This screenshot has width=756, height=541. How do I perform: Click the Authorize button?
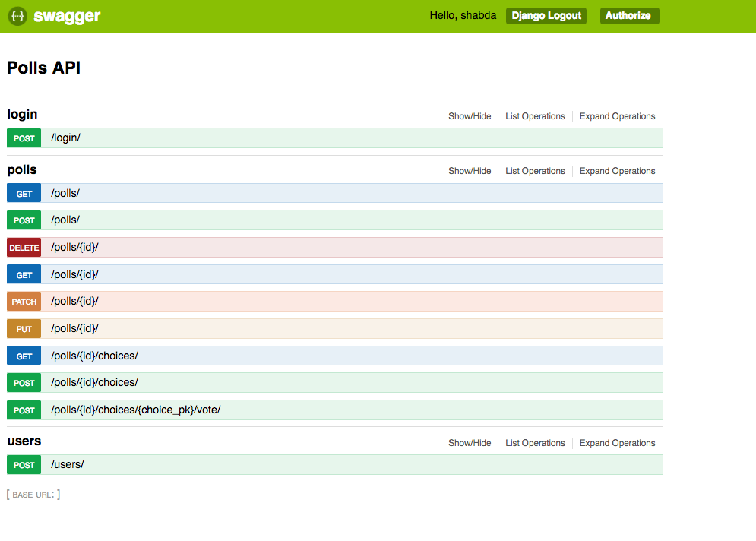pyautogui.click(x=629, y=15)
